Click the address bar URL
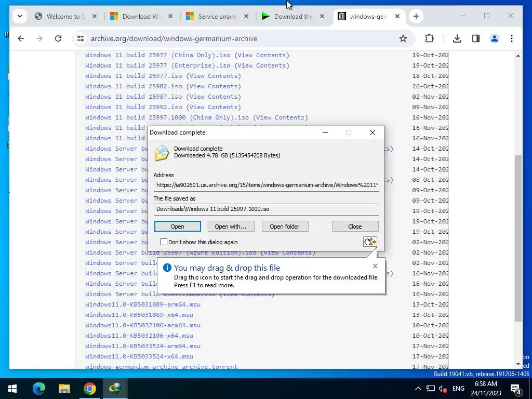This screenshot has height=399, width=532. coord(174,38)
